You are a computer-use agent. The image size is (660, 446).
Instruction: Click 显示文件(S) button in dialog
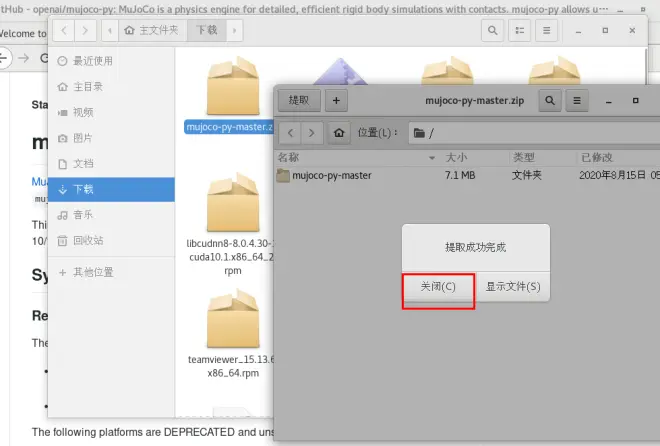coord(513,287)
